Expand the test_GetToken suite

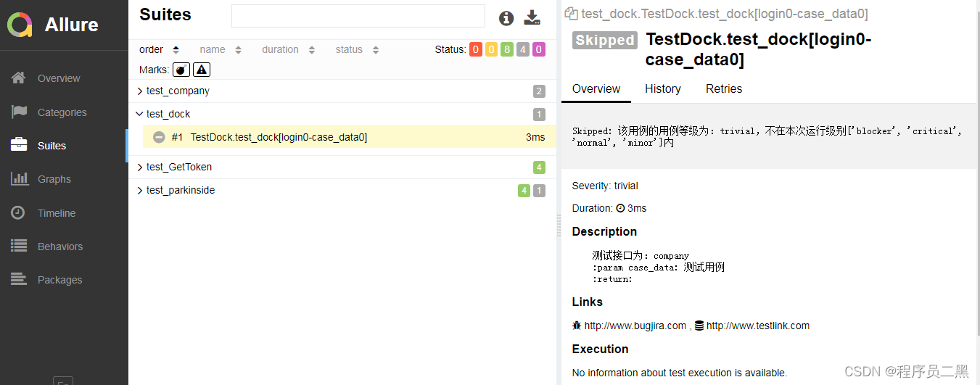(x=140, y=167)
